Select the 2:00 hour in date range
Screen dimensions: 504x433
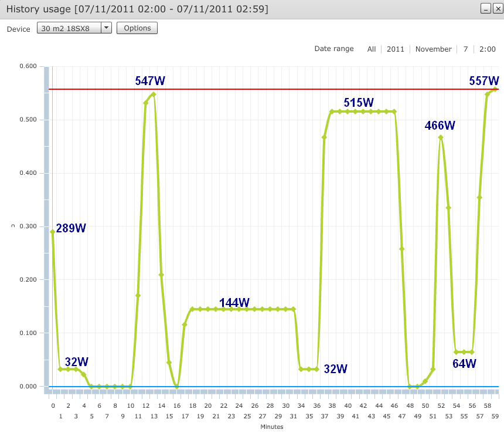(487, 49)
